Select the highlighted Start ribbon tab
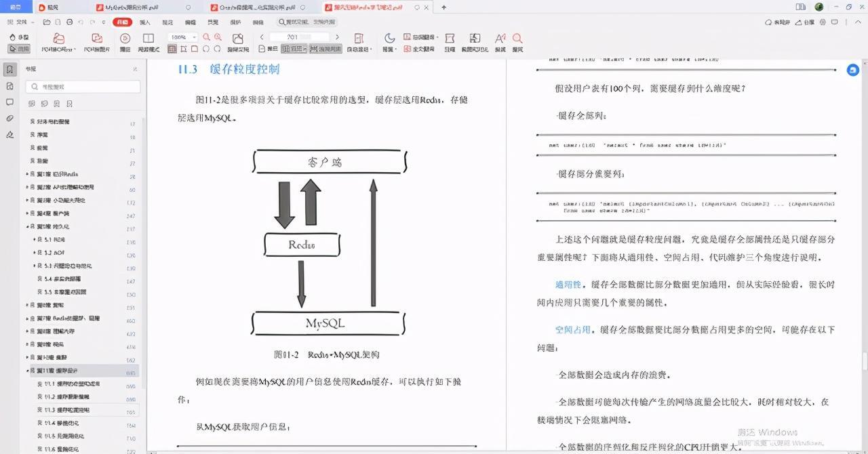 [122, 22]
